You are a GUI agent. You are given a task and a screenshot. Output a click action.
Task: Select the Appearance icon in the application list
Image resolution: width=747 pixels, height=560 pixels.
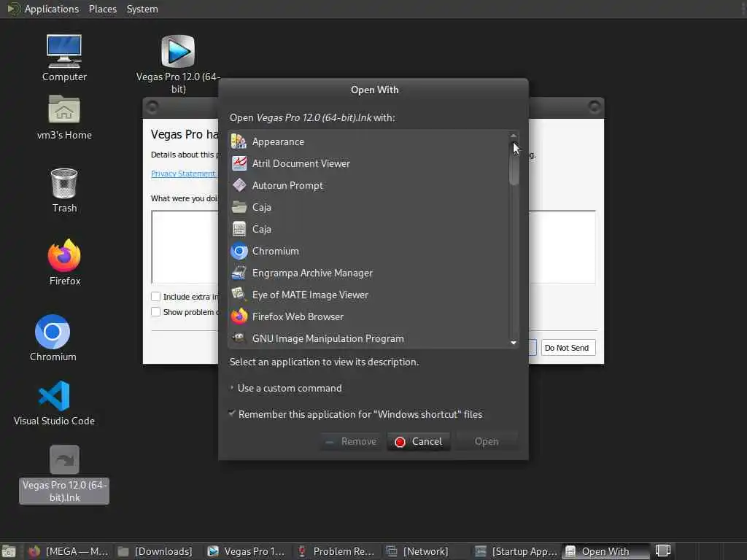pos(239,141)
